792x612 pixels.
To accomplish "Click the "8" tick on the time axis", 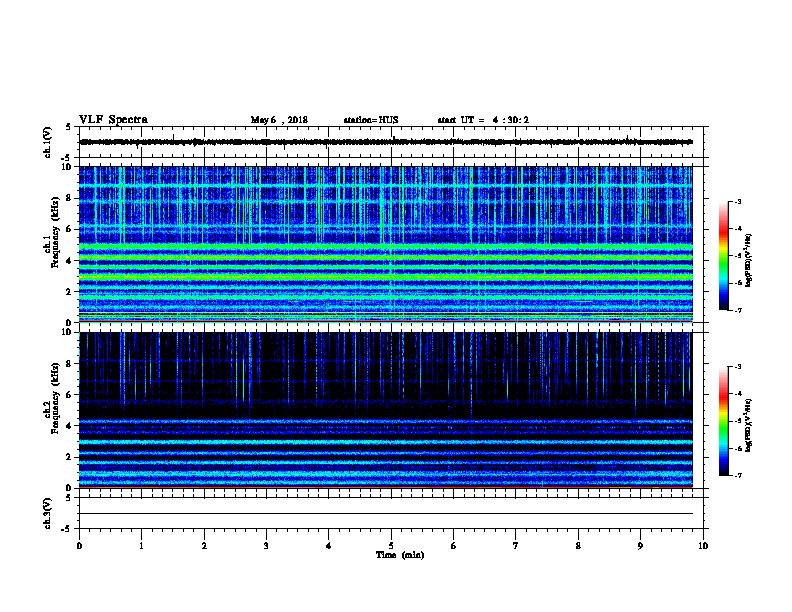I will tap(578, 546).
